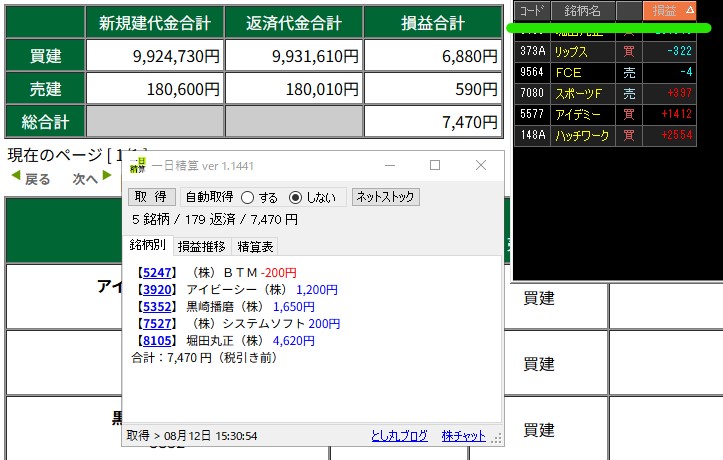Image resolution: width=723 pixels, height=460 pixels.
Task: Click the 次へ right arrow icon
Action: click(x=107, y=176)
